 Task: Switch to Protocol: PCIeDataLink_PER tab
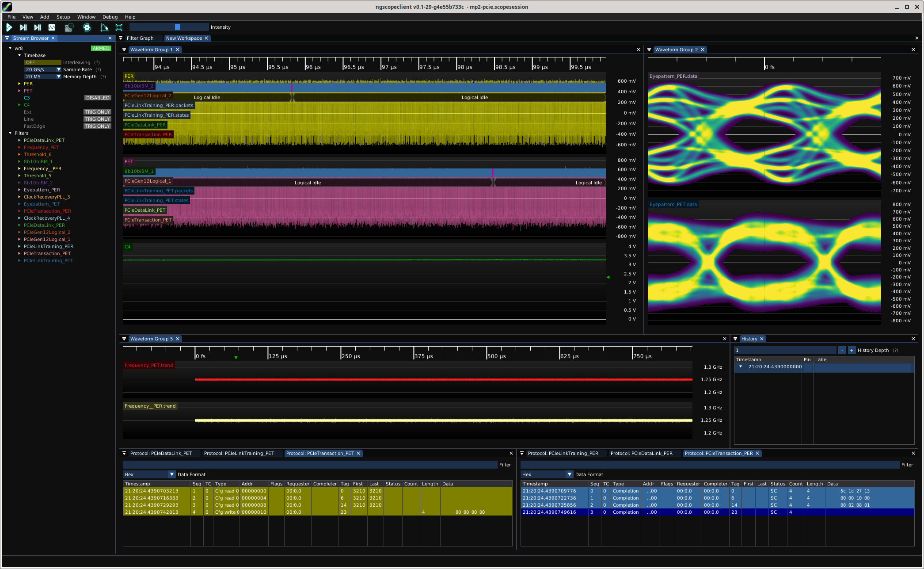point(641,453)
